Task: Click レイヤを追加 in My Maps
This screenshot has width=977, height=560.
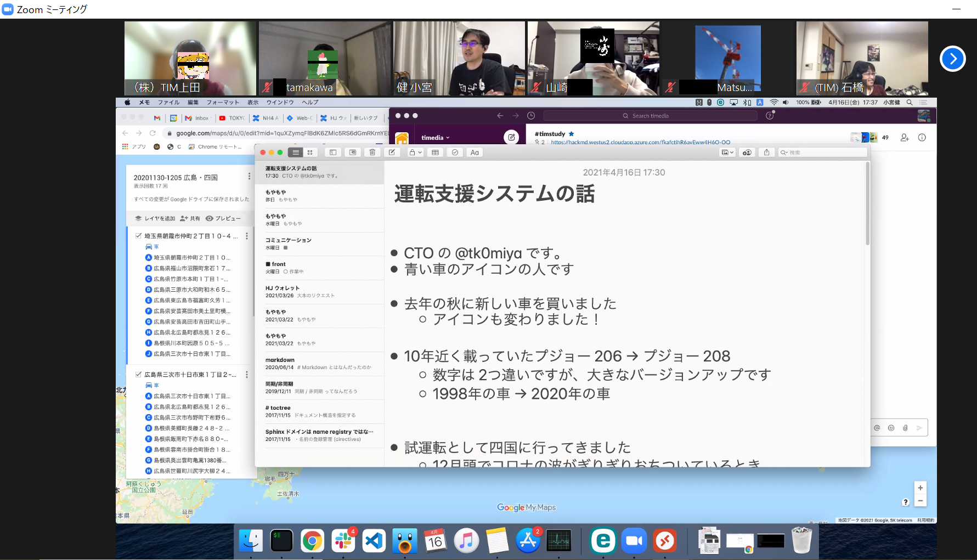Action: coord(155,218)
